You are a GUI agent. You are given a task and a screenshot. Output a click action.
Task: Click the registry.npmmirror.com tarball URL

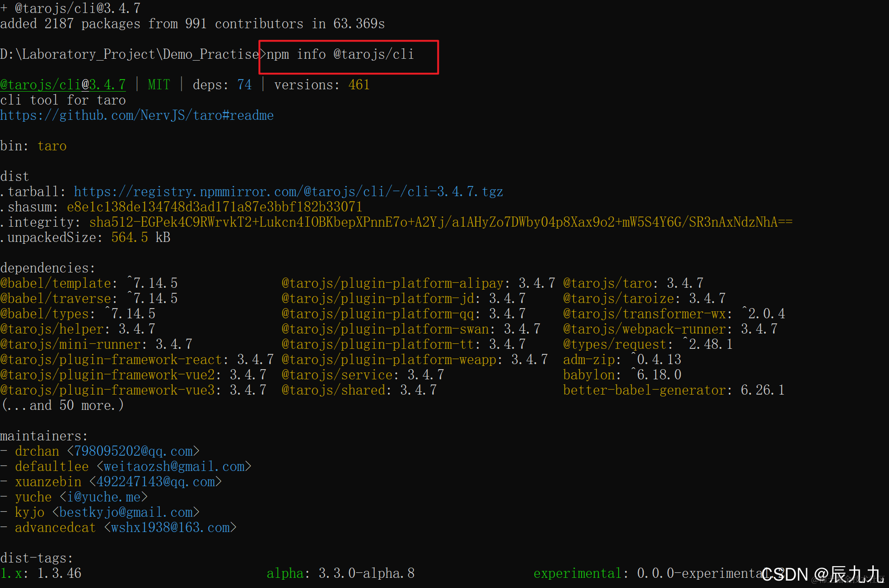click(288, 192)
